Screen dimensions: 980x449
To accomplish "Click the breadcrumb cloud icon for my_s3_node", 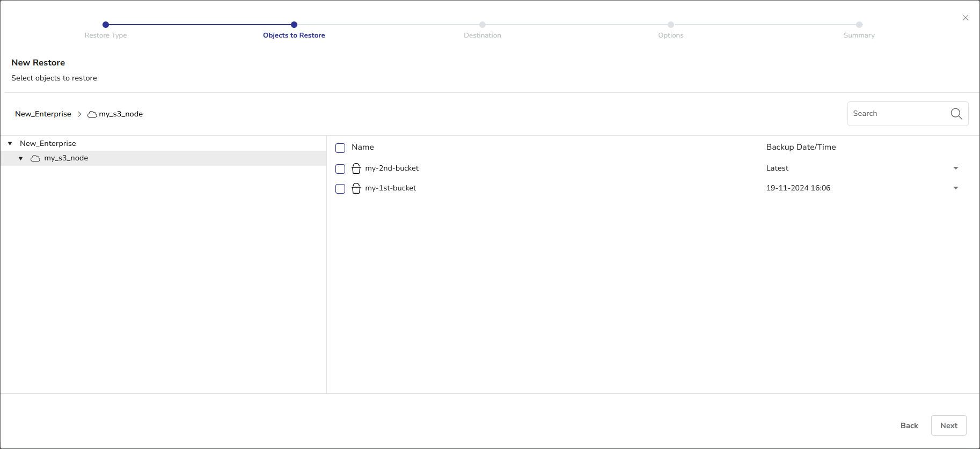I will click(92, 114).
